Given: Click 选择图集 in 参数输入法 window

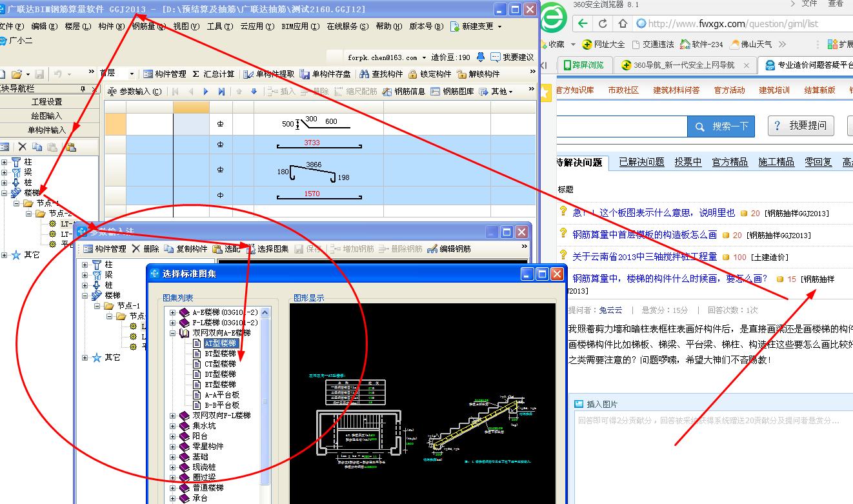Looking at the screenshot, I should [268, 249].
